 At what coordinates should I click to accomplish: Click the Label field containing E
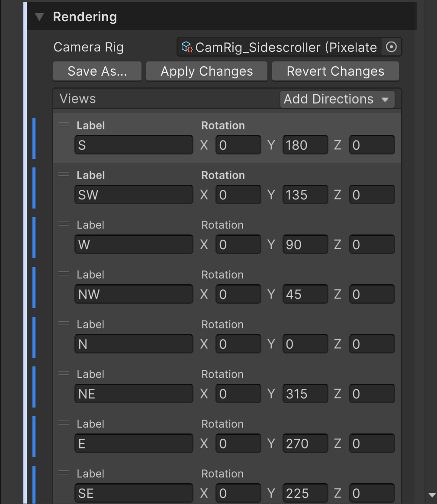pyautogui.click(x=134, y=443)
